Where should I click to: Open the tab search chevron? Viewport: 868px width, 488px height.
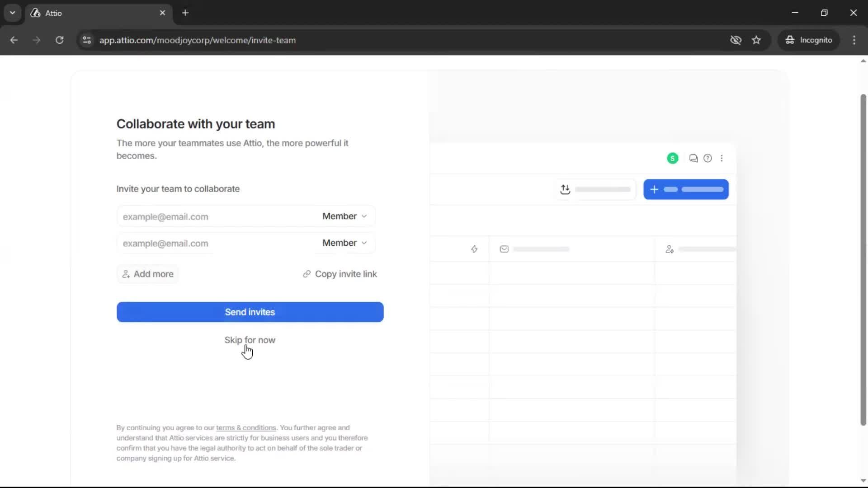12,13
